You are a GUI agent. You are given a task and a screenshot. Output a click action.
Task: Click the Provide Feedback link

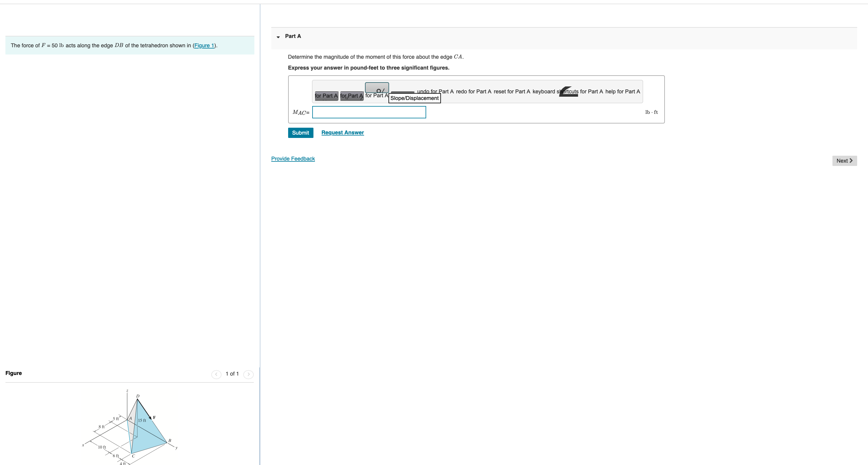(293, 158)
